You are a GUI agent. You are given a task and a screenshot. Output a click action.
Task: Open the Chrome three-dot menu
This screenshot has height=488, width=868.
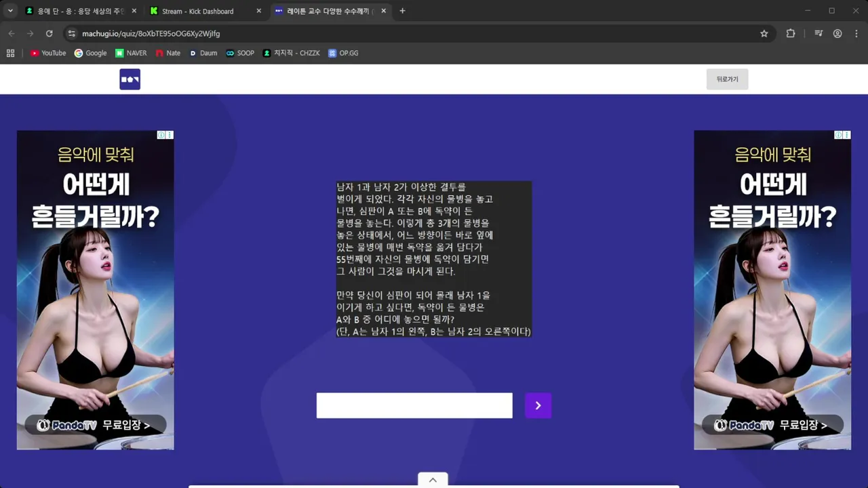[x=856, y=33]
